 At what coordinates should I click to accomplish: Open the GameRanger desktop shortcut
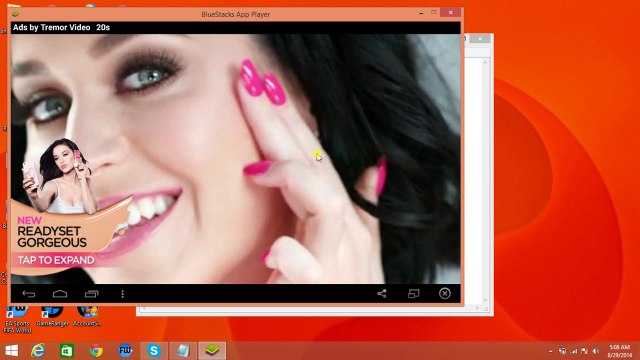click(52, 316)
